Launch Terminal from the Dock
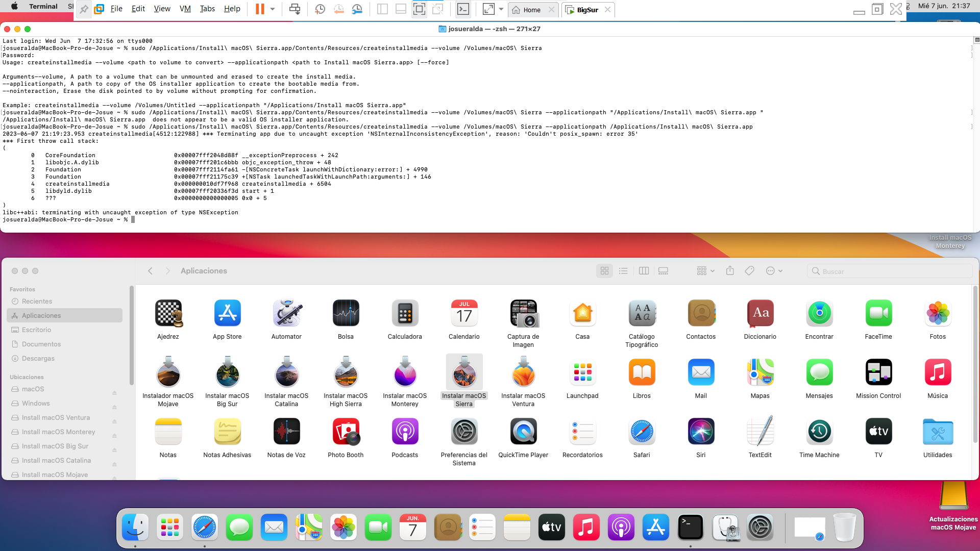This screenshot has height=551, width=980. 690,527
